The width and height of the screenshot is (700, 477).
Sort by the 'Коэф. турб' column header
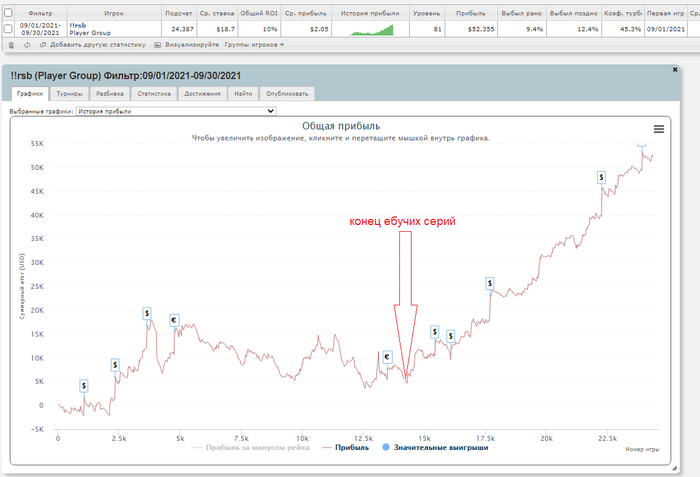coord(623,13)
